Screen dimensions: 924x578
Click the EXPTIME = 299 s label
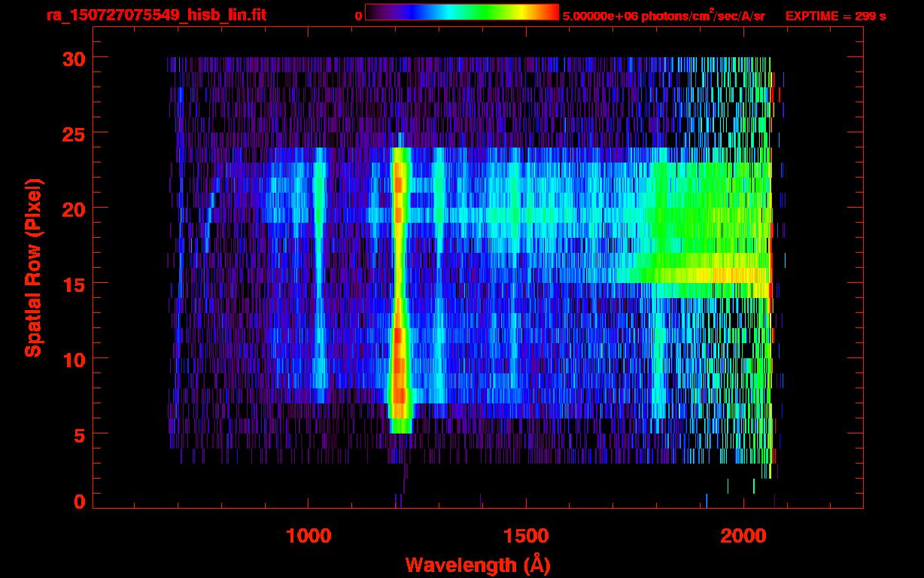coord(835,16)
